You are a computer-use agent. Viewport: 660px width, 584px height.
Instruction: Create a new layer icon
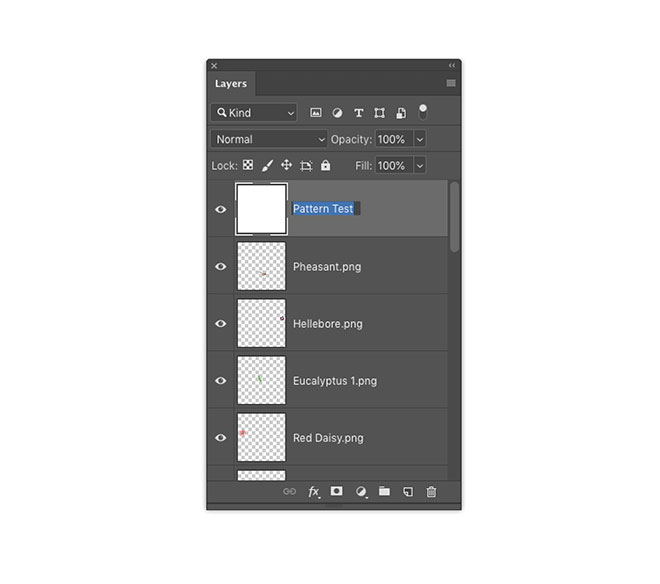click(408, 491)
